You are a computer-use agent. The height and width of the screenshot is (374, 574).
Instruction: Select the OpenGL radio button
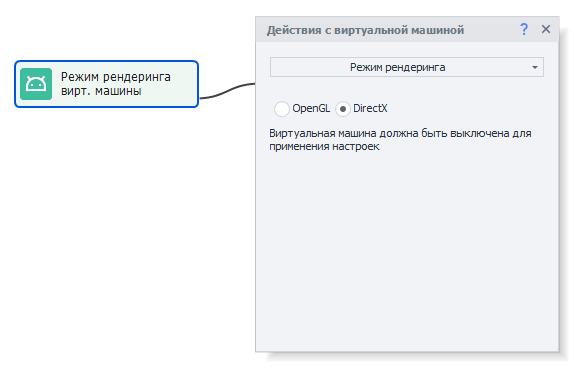[x=282, y=109]
